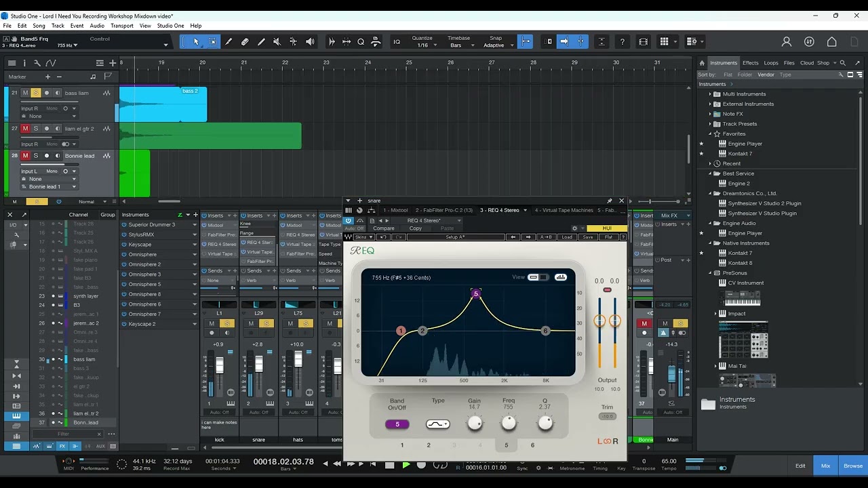Click the IQ quantize icon

397,42
